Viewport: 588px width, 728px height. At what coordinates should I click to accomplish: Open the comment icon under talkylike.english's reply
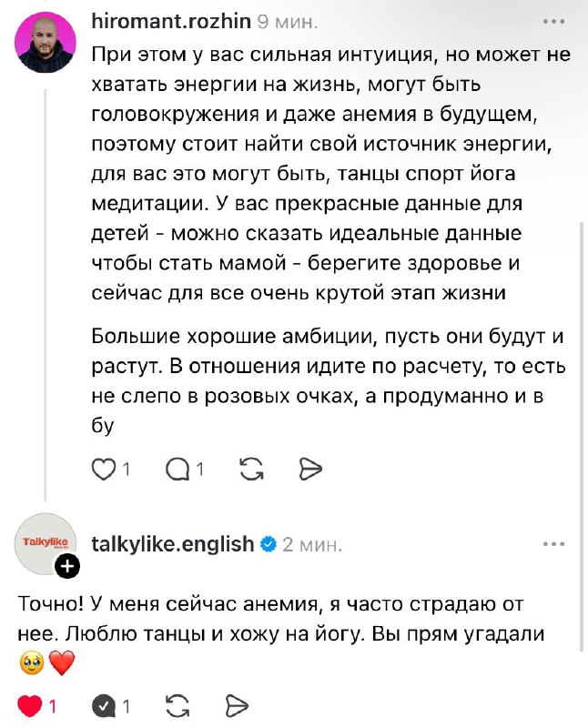[x=105, y=705]
